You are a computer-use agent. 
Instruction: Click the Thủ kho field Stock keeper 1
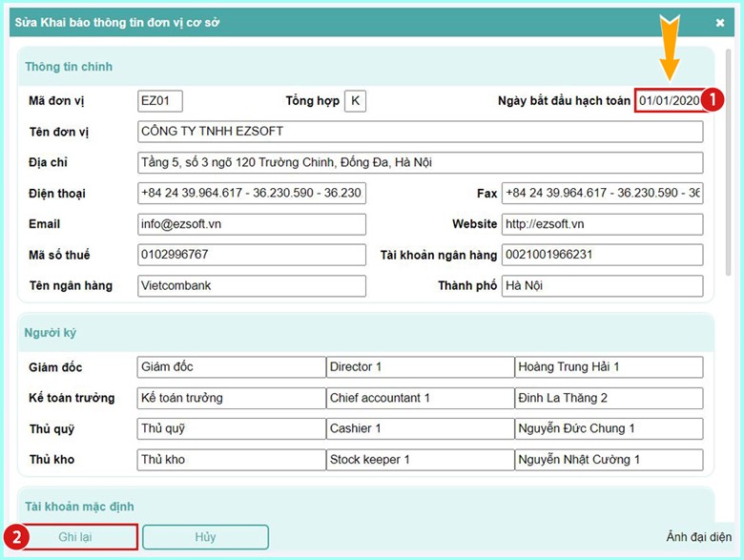(420, 460)
